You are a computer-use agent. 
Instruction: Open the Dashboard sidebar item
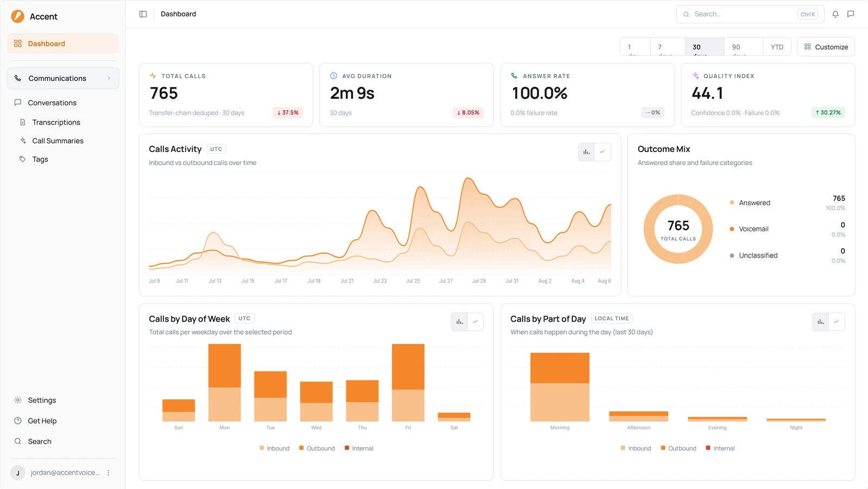pos(63,43)
